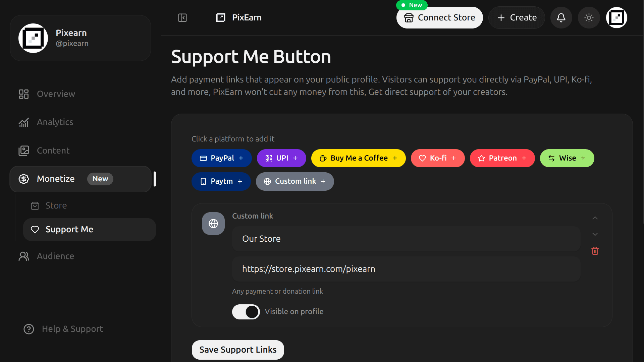
Task: Open Analytics section
Action: coord(80,122)
